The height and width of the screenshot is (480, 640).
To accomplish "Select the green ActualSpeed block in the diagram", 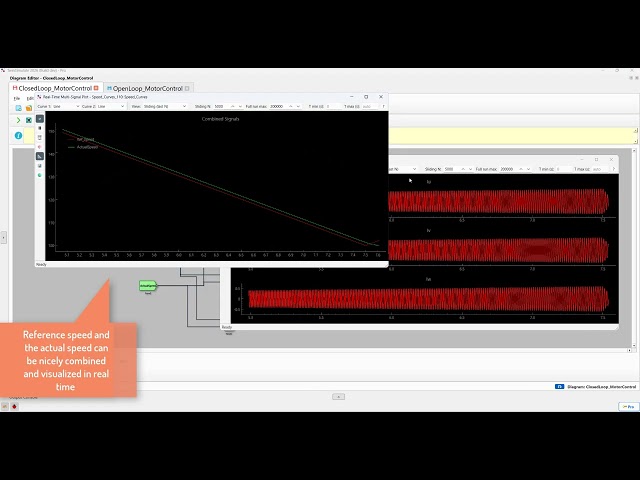I will click(x=148, y=285).
